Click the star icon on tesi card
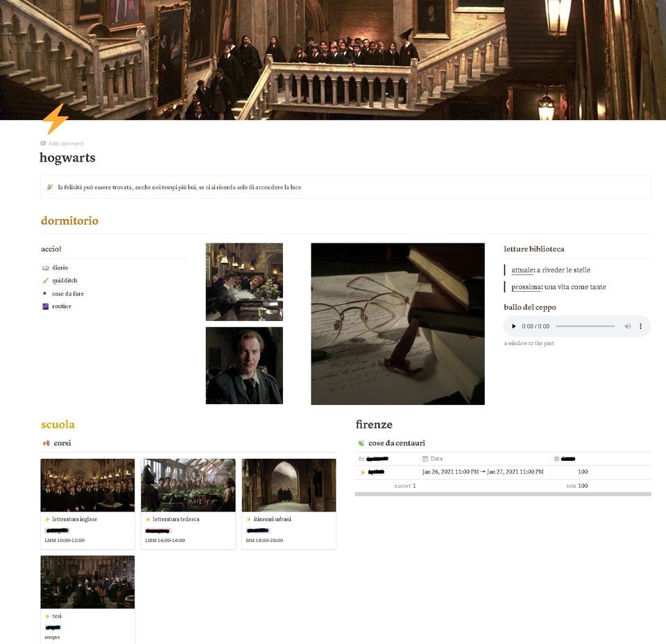Image resolution: width=666 pixels, height=644 pixels. tap(47, 616)
